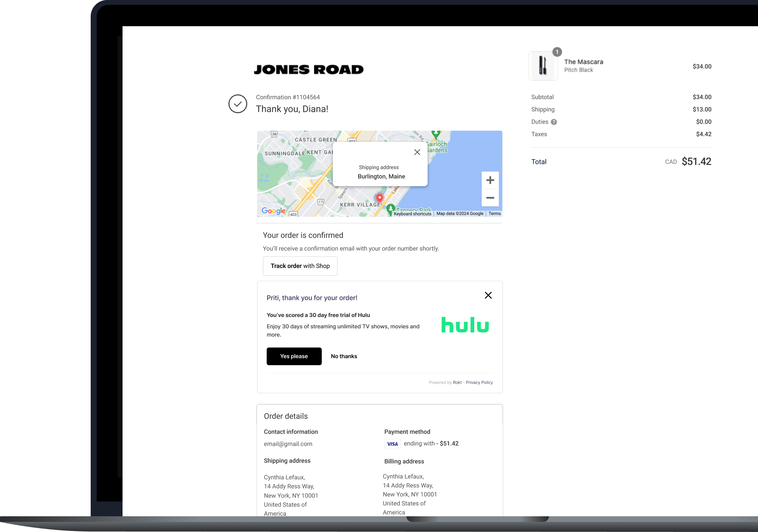
Task: Click the order confirmed checkmark icon
Action: (x=238, y=104)
